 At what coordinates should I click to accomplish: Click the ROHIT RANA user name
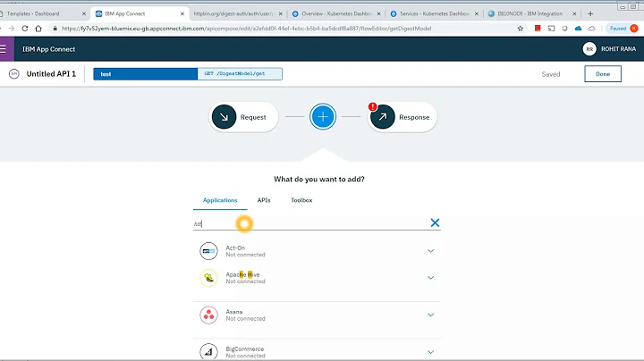tap(619, 49)
